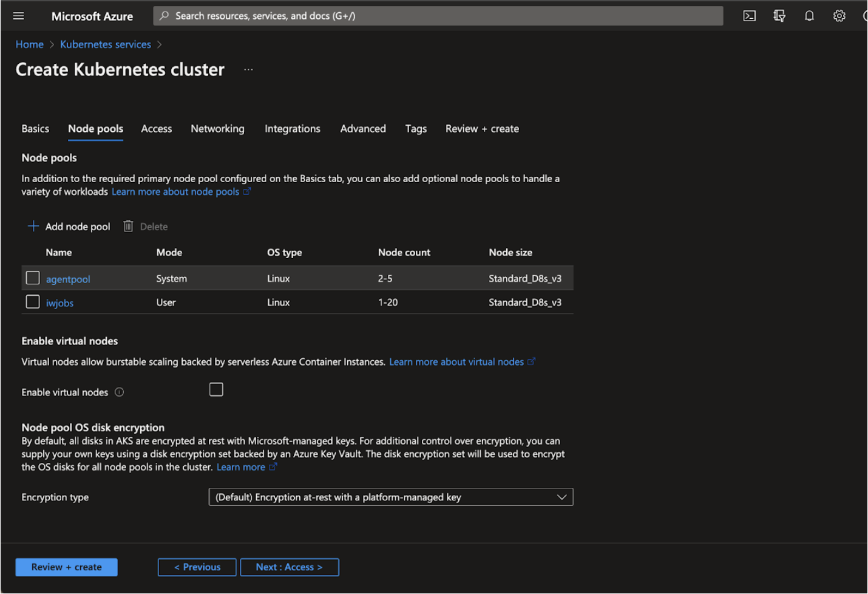
Task: Click agentpool's Standard_D8s_v3 size cell
Action: pyautogui.click(x=525, y=279)
